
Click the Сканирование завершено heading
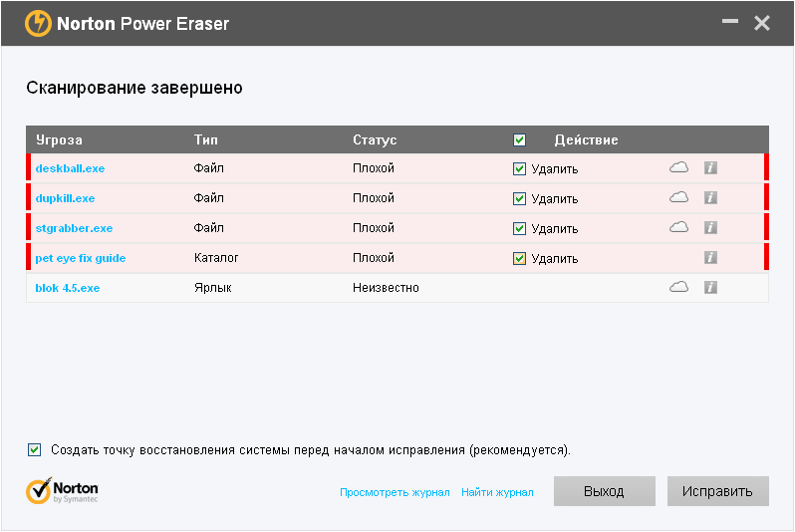[134, 88]
